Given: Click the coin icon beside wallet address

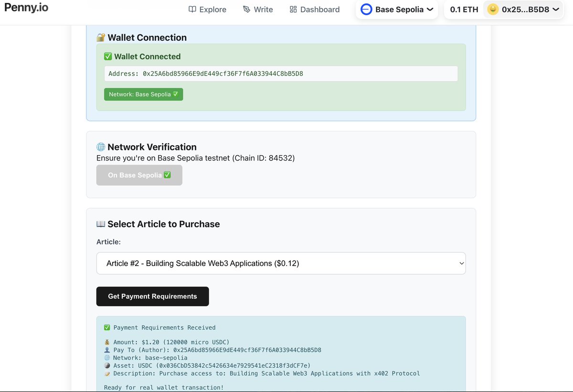Looking at the screenshot, I should [x=491, y=9].
